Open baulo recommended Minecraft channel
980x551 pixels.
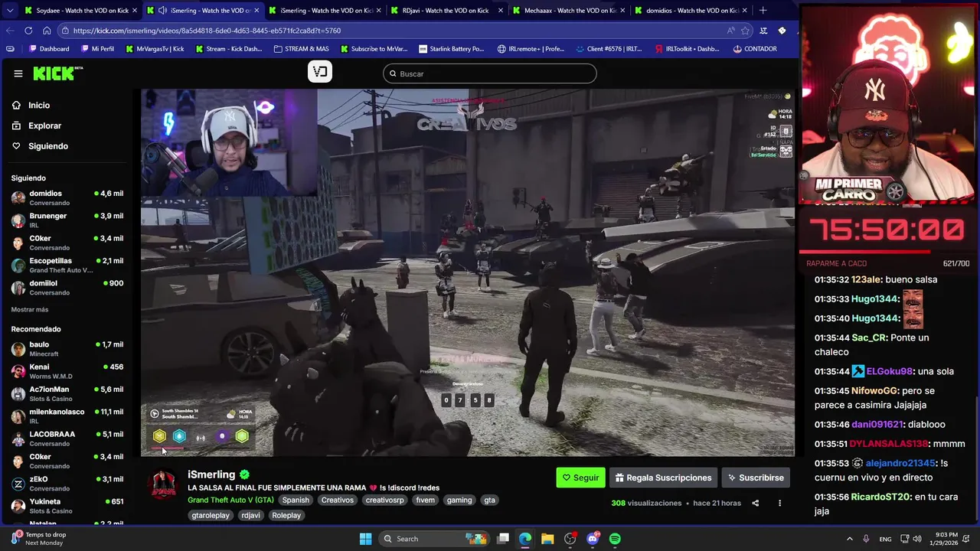[x=67, y=349]
